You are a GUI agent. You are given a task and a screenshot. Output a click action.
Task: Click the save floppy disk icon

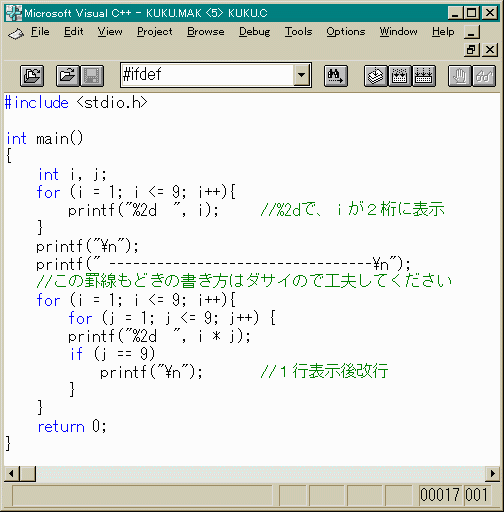92,76
